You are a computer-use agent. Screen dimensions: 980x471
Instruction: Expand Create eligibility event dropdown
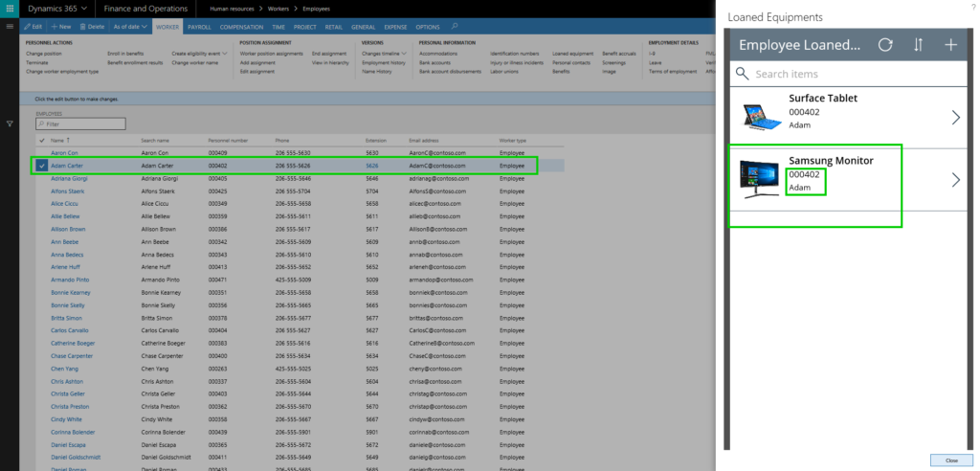[x=200, y=54]
